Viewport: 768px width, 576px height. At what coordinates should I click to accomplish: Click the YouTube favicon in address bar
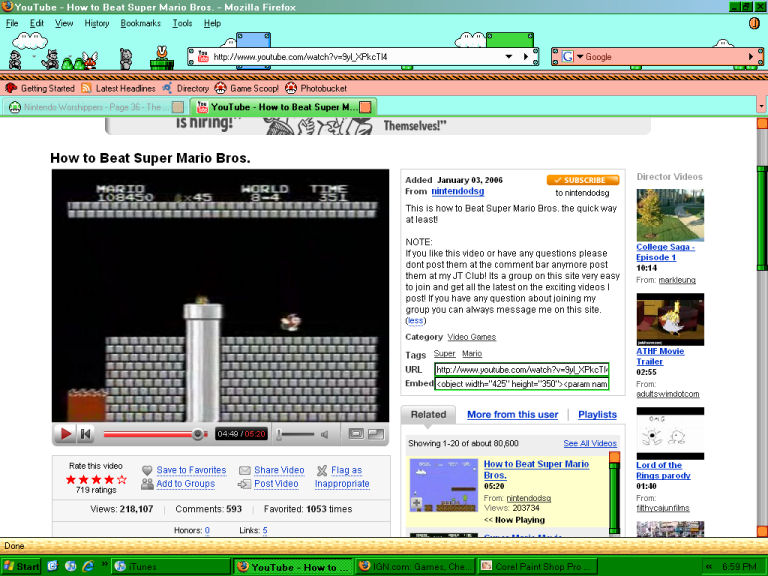[203, 57]
